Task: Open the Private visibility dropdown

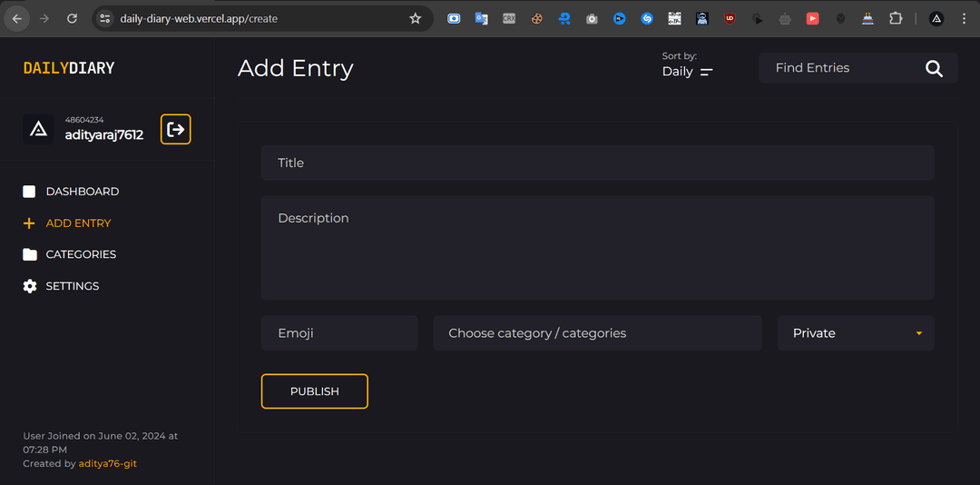Action: point(856,333)
